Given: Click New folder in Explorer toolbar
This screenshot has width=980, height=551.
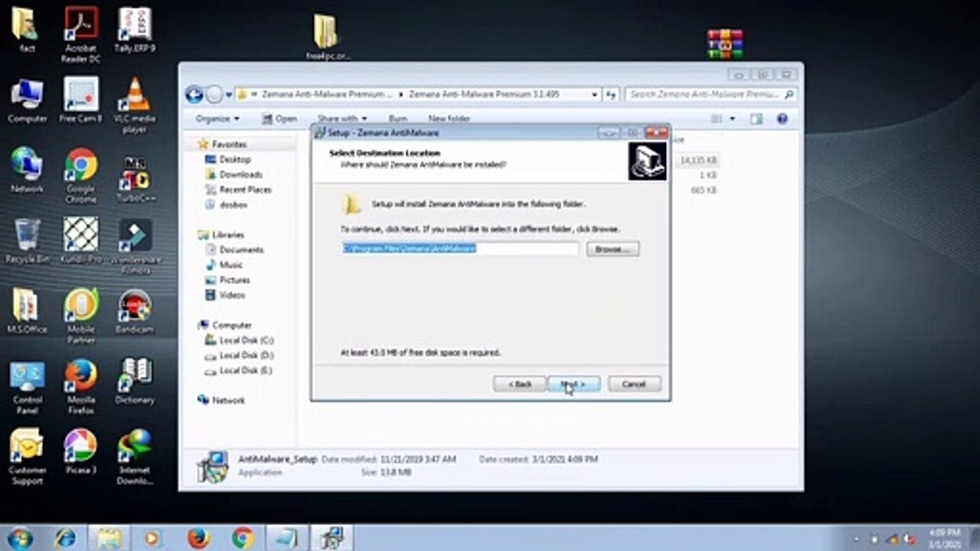Looking at the screenshot, I should tap(449, 119).
